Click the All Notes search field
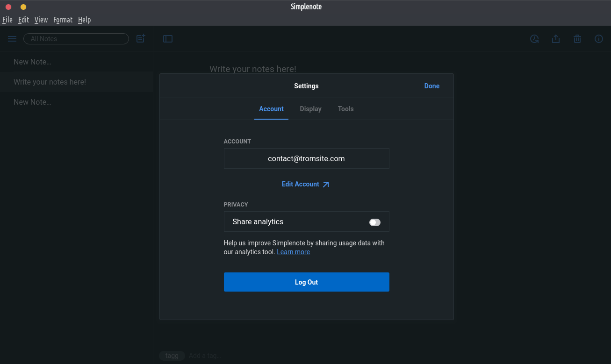 click(x=76, y=39)
